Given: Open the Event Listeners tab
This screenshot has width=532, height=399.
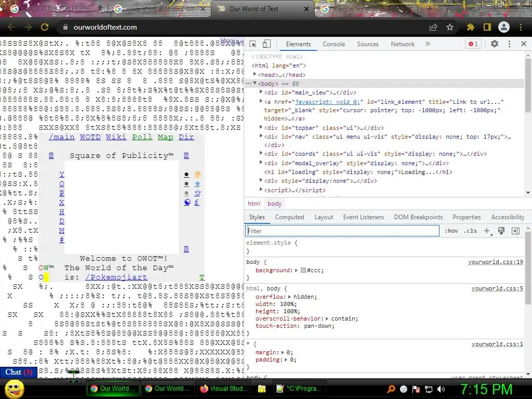Looking at the screenshot, I should click(363, 217).
